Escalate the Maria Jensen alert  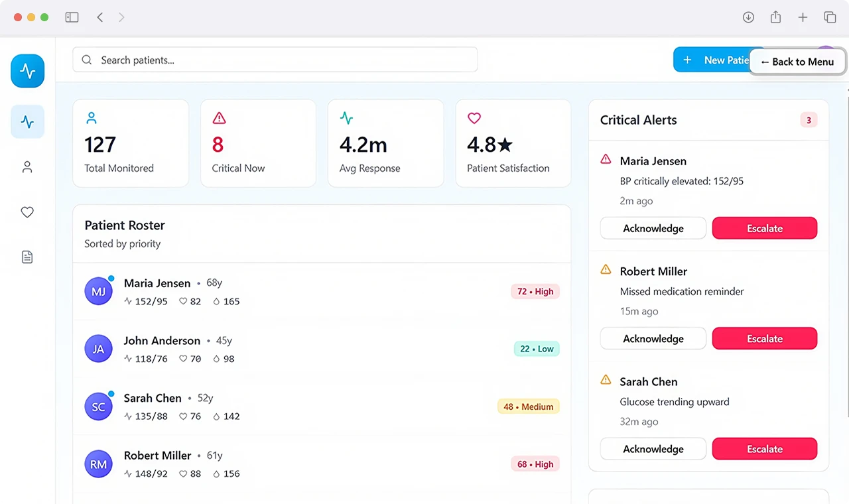pos(765,228)
